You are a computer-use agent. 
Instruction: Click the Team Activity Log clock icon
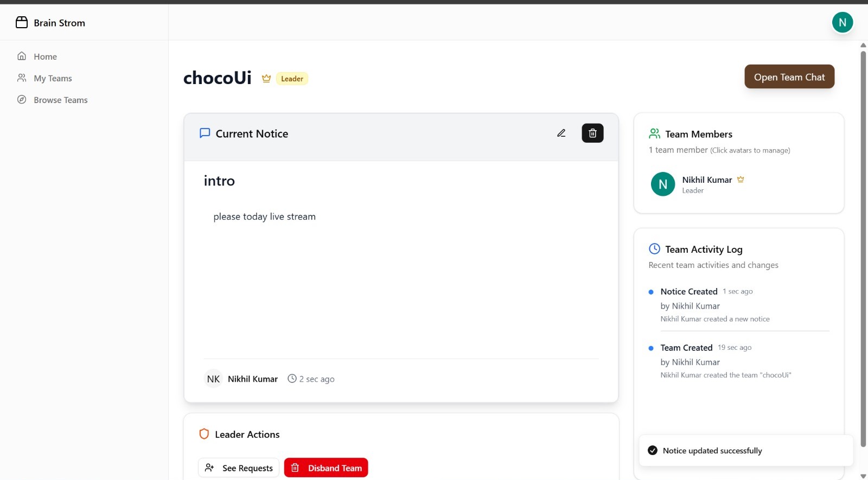[654, 249]
